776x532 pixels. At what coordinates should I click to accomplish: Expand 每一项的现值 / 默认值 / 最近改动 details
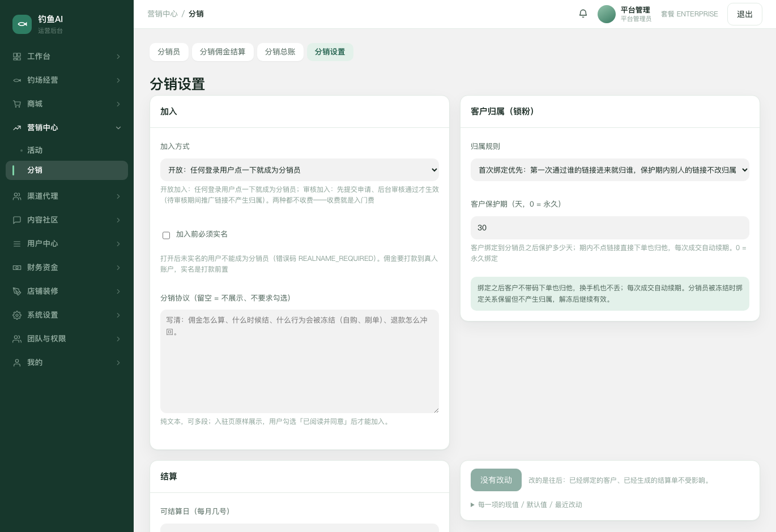click(x=526, y=505)
